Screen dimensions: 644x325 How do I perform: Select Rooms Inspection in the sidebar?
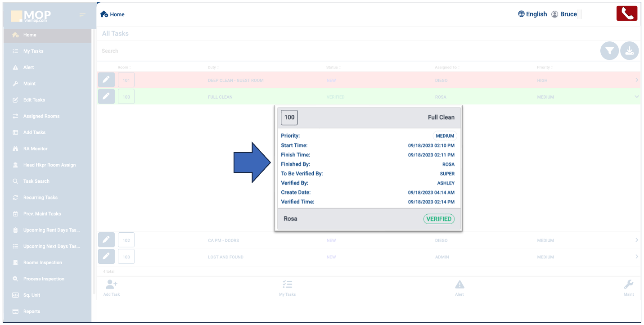coord(42,262)
